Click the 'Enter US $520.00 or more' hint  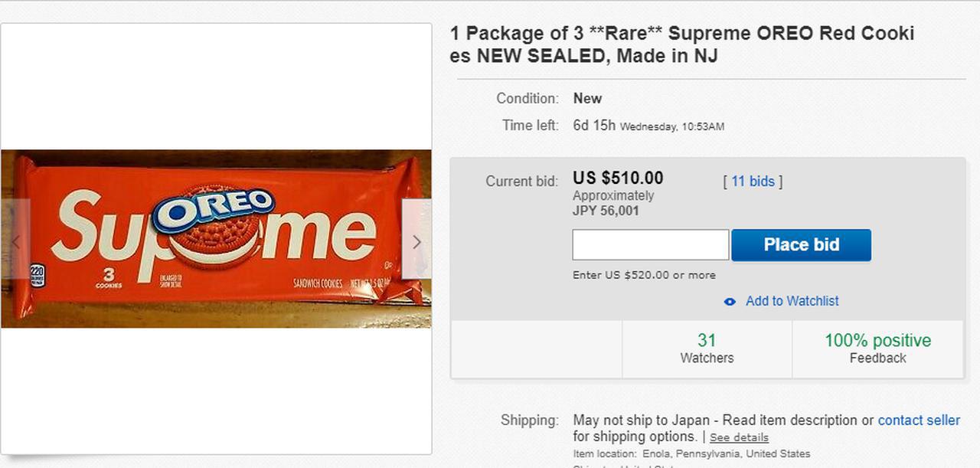point(644,275)
